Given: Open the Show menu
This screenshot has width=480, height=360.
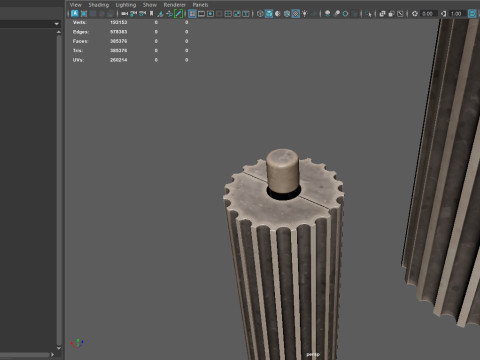Looking at the screenshot, I should click(x=150, y=5).
